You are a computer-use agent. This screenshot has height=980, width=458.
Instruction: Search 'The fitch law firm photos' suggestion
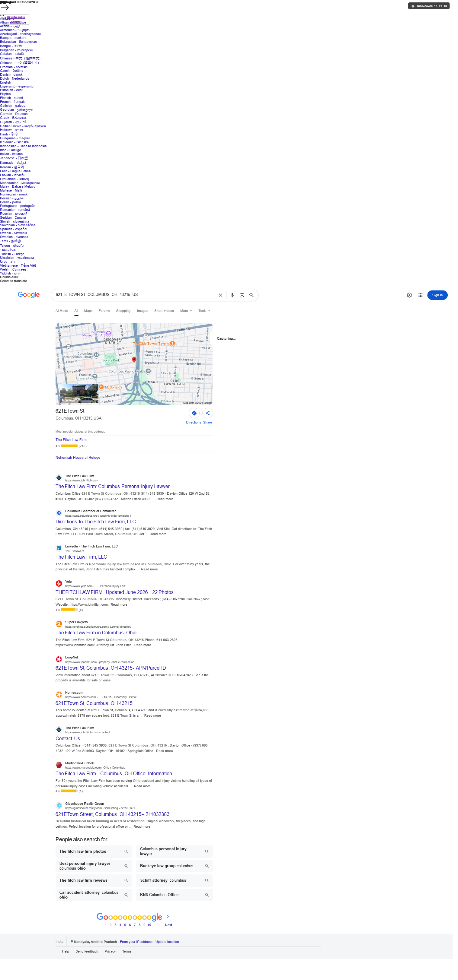pyautogui.click(x=95, y=861)
